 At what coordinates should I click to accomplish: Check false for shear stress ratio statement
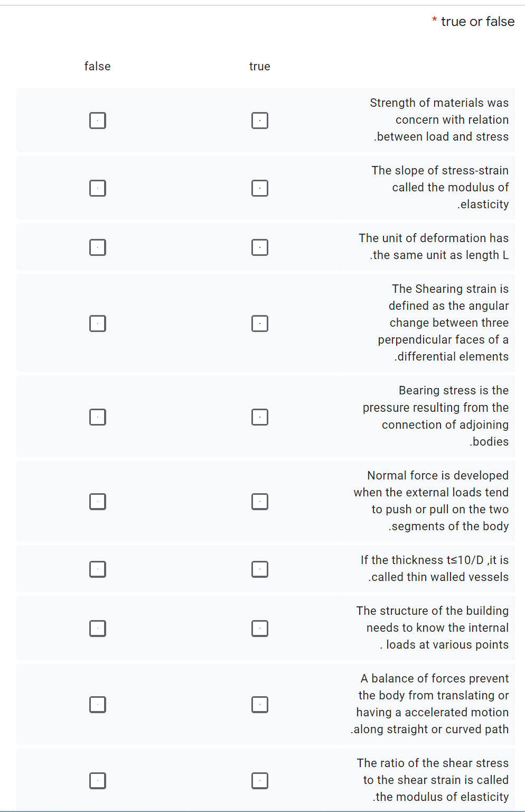pyautogui.click(x=98, y=781)
